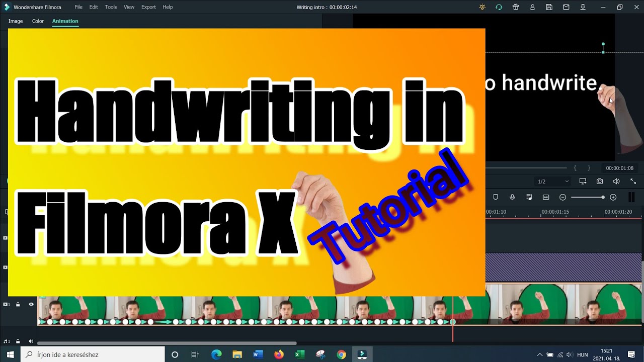Screen dimensions: 644x362
Task: Open the Help menu
Action: click(x=168, y=7)
